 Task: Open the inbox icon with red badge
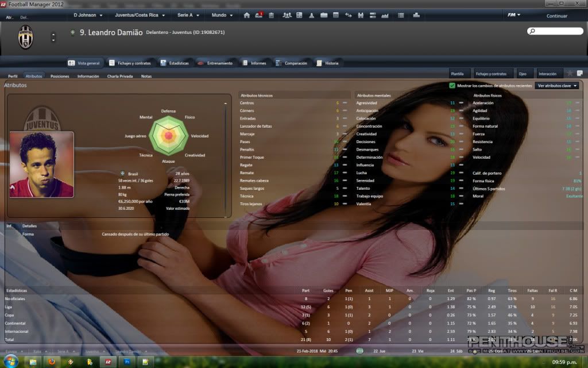[x=259, y=15]
